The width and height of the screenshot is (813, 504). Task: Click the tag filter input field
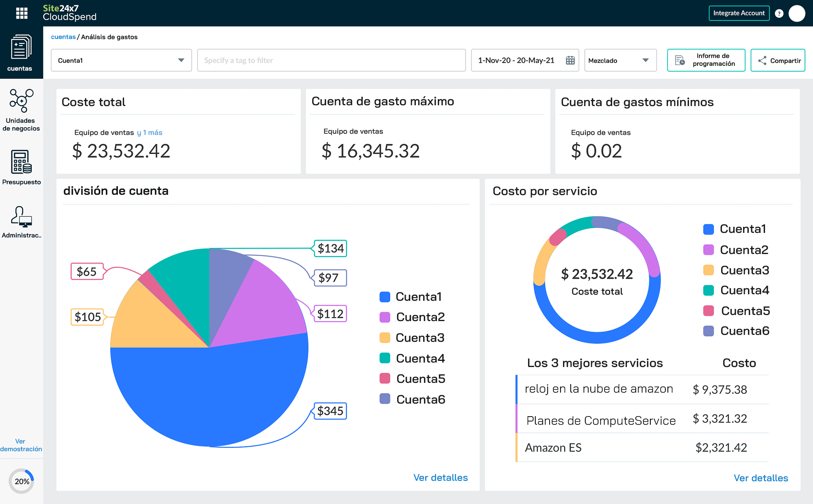click(329, 60)
